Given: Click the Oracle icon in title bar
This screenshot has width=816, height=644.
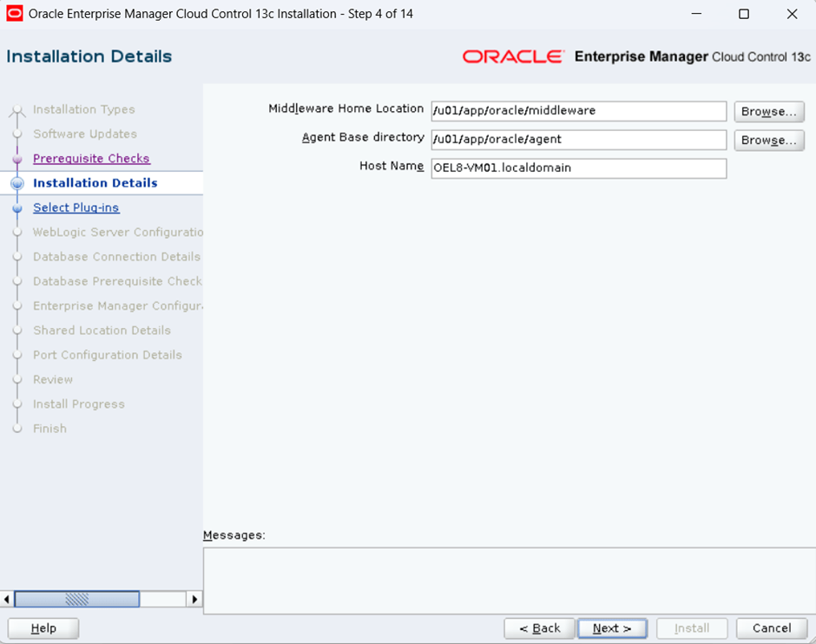Looking at the screenshot, I should click(x=15, y=14).
